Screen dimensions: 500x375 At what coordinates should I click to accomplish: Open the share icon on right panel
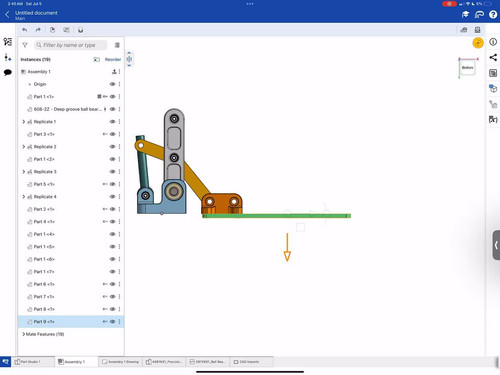(493, 57)
